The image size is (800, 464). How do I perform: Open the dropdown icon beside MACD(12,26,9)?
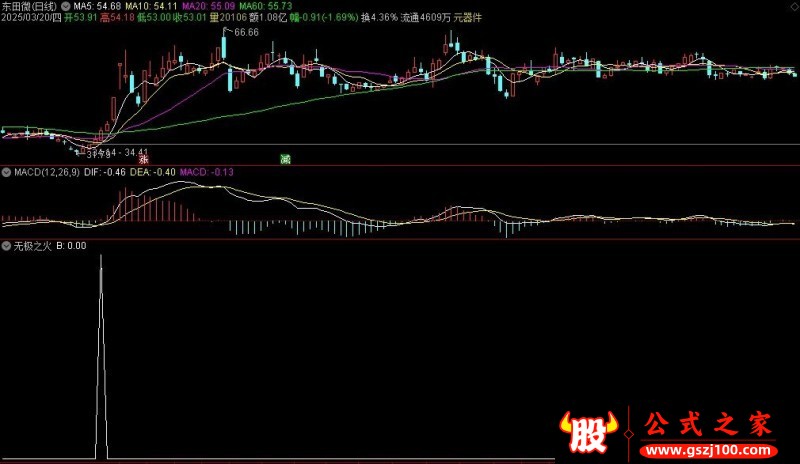point(6,173)
